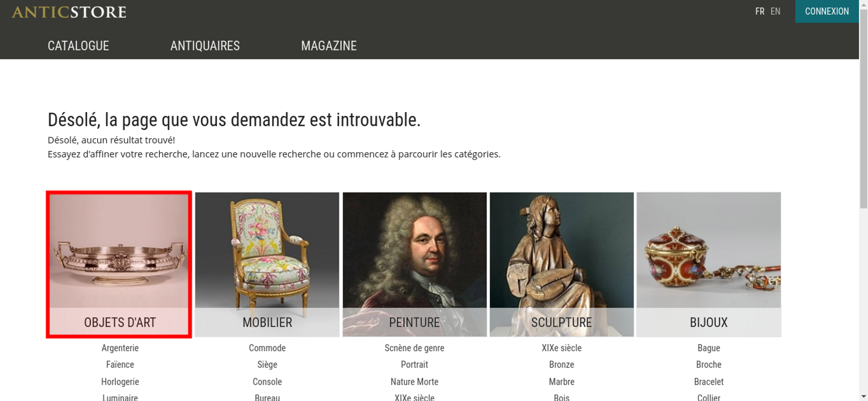This screenshot has height=401, width=868.
Task: Click the AnticStore logo
Action: [69, 12]
